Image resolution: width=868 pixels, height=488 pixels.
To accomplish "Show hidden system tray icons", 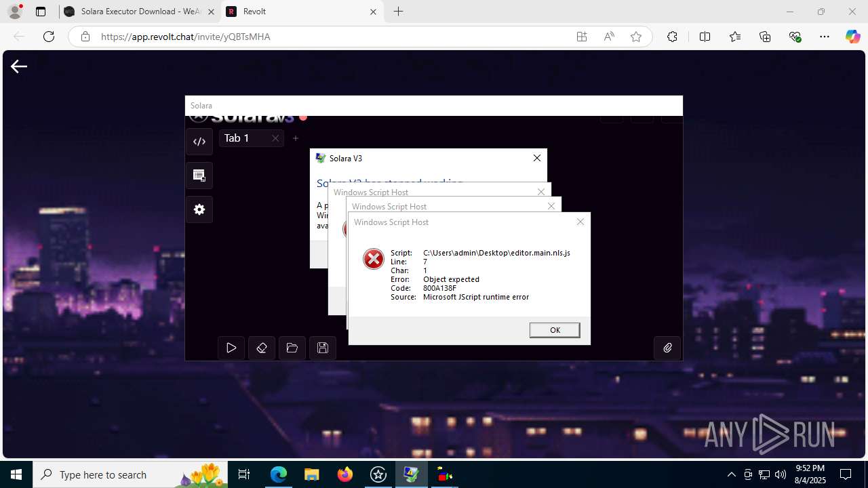I will pos(731,474).
